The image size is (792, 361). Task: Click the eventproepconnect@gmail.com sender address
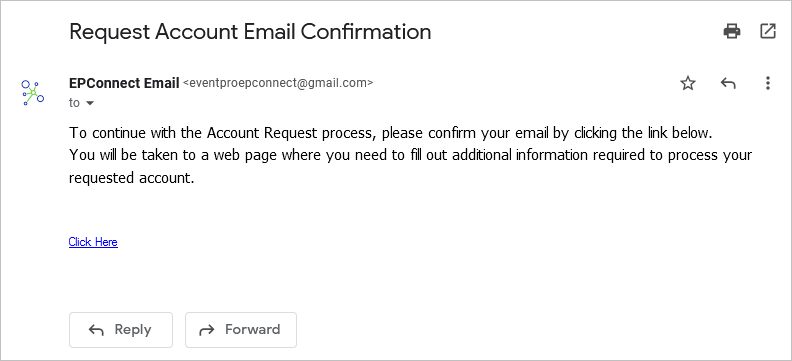278,83
